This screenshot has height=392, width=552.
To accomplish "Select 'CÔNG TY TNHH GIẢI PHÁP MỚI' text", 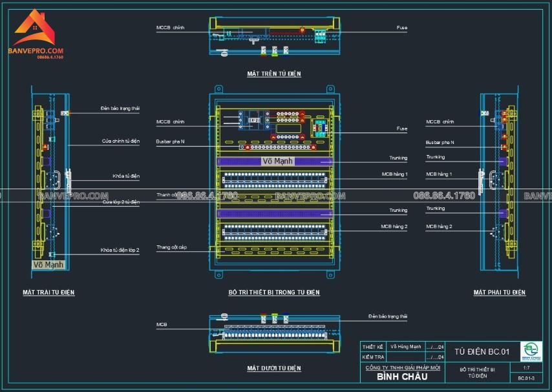I will 403,367.
